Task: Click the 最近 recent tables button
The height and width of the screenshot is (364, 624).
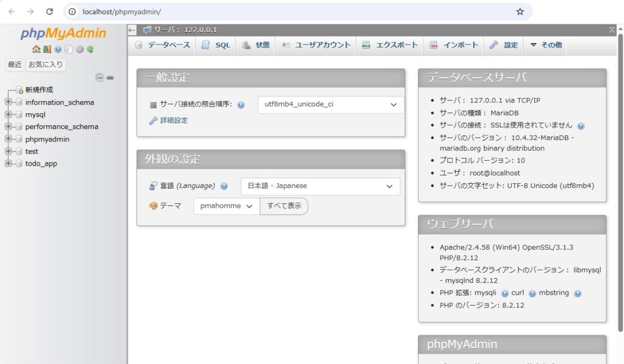Action: [15, 65]
